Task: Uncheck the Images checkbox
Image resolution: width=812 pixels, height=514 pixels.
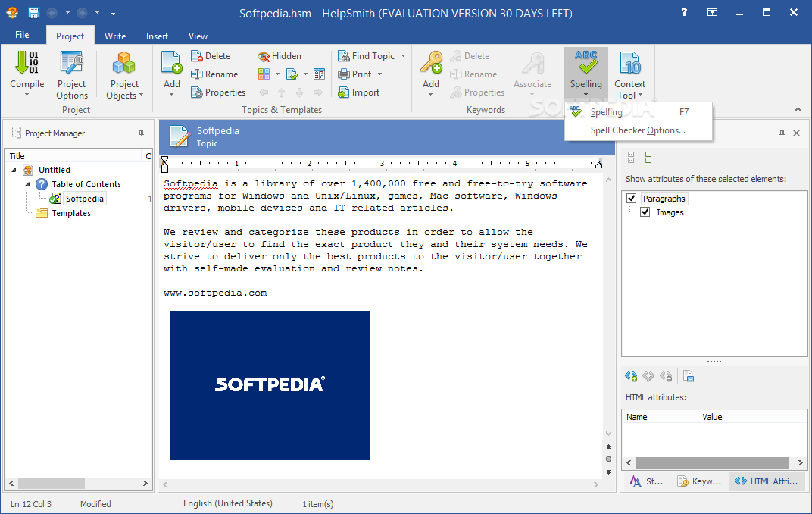Action: tap(645, 212)
